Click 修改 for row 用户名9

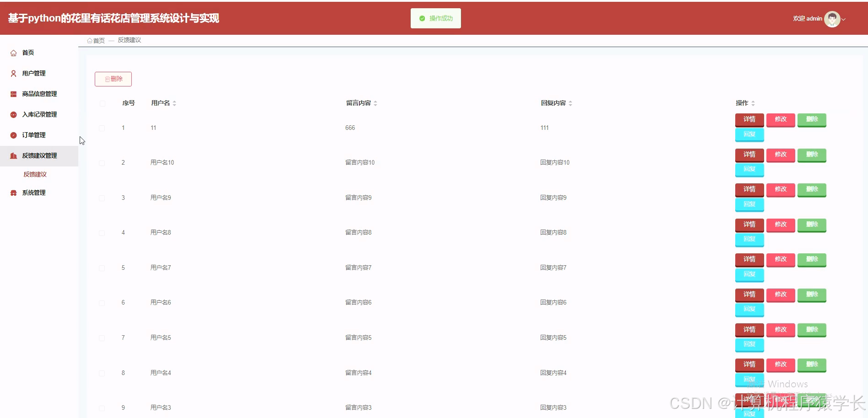click(781, 189)
